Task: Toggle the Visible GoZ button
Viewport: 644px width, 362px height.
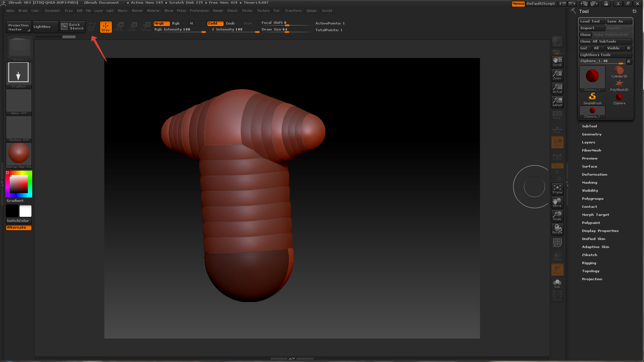Action: coord(615,48)
